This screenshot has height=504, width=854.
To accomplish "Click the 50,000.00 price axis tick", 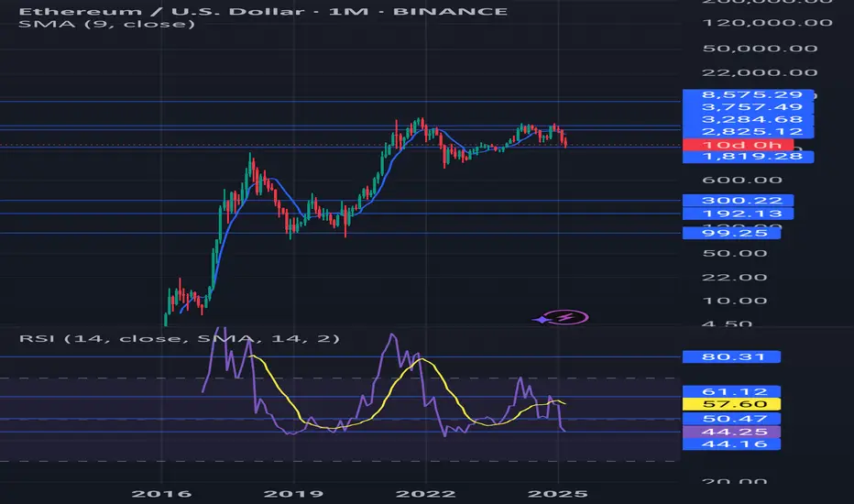I will tap(761, 49).
